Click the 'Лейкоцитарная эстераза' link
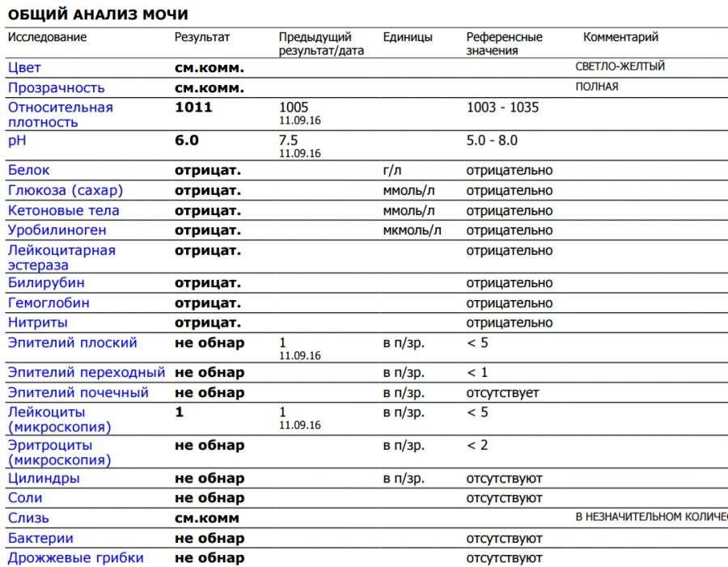 point(61,257)
